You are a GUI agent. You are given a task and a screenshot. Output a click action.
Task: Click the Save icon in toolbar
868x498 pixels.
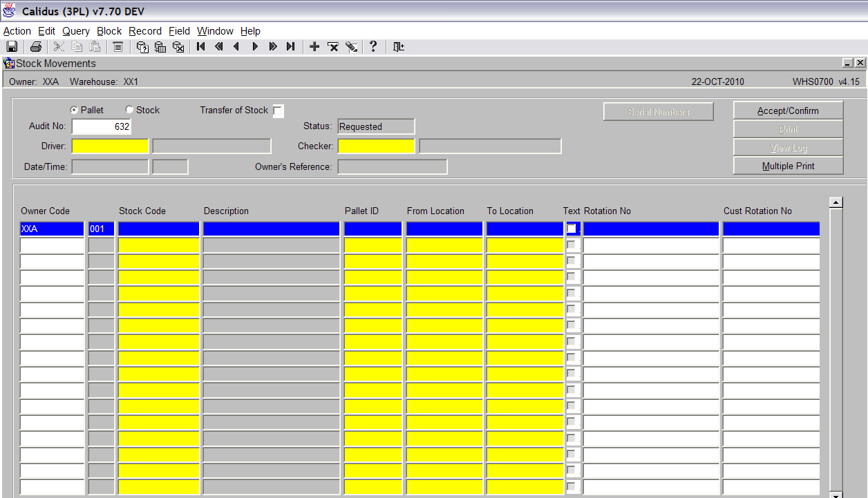12,47
